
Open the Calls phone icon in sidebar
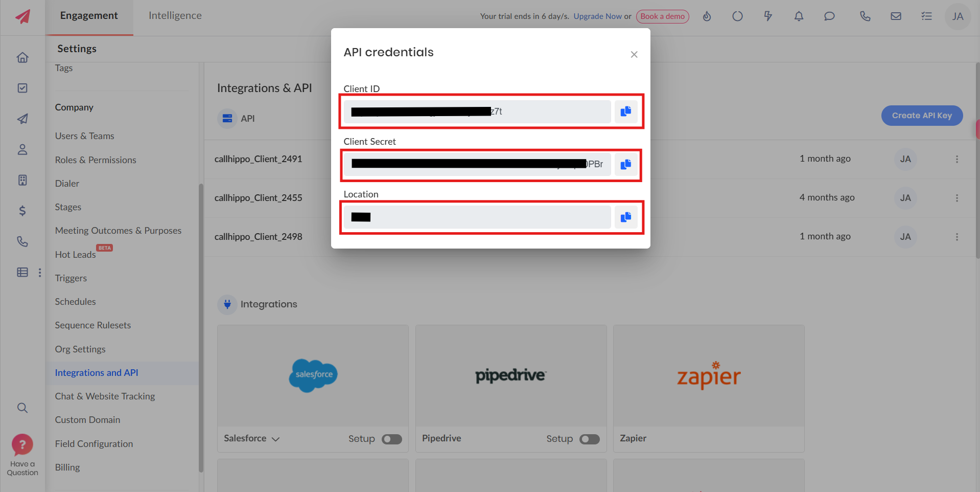[22, 241]
